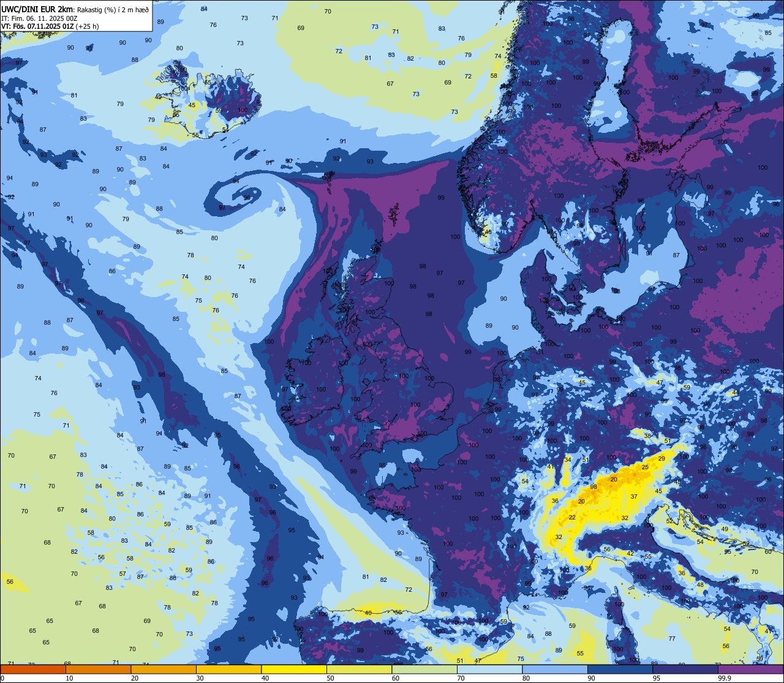Click the bright yellow 40–50 legend swatch
The width and height of the screenshot is (784, 683).
click(294, 669)
